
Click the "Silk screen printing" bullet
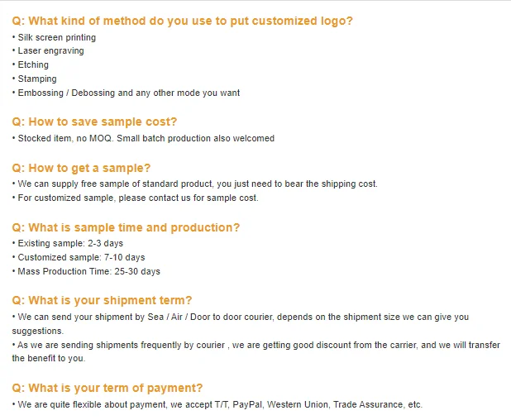click(x=55, y=37)
